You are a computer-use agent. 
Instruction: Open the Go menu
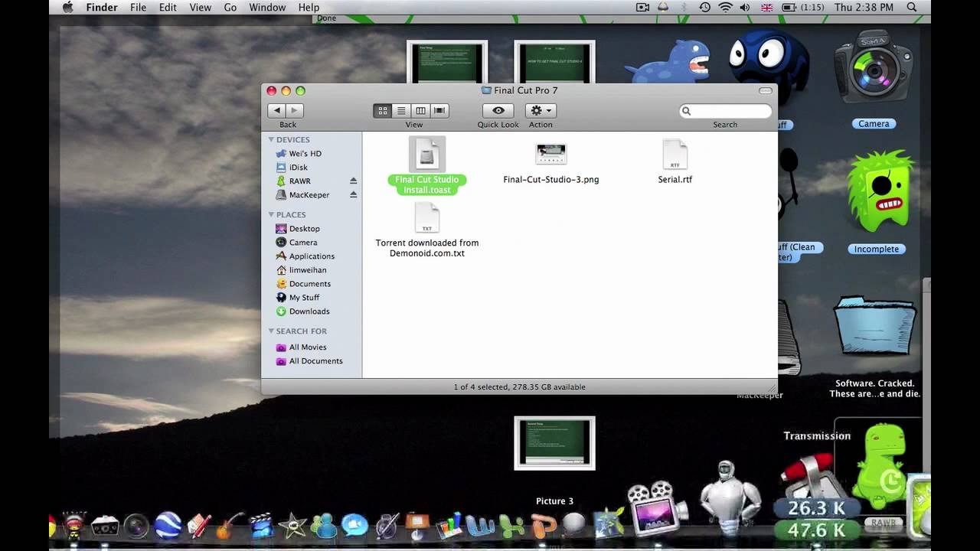tap(230, 8)
